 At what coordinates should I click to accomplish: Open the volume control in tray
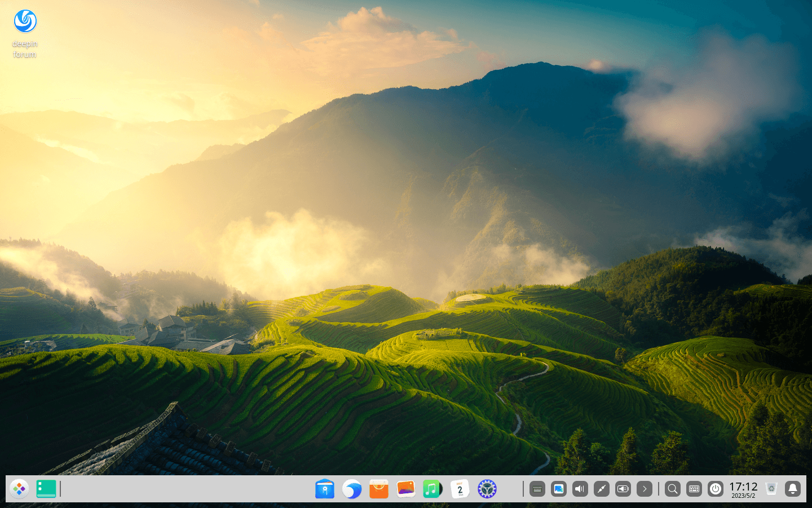click(580, 489)
